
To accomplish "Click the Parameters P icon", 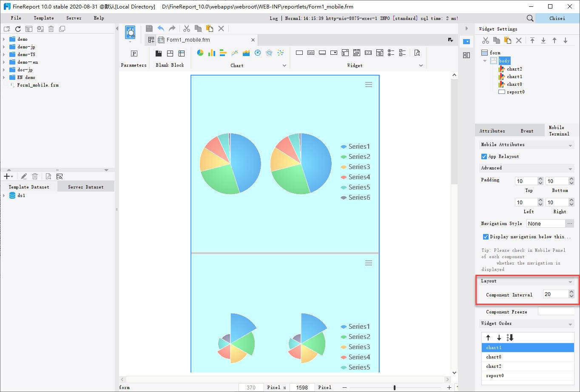I will [x=134, y=53].
